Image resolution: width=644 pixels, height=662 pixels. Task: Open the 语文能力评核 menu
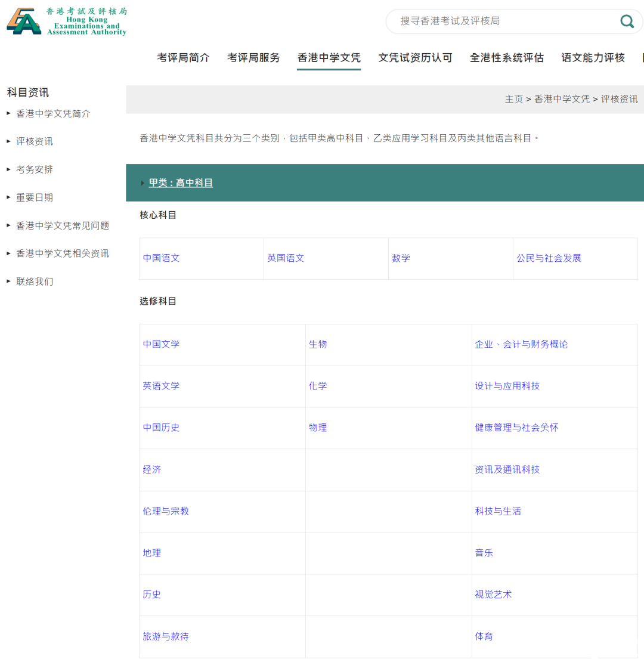coord(593,58)
